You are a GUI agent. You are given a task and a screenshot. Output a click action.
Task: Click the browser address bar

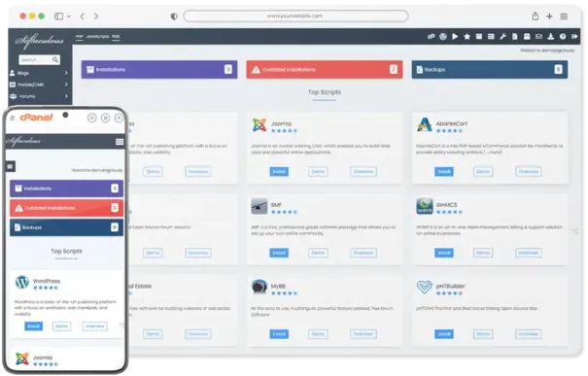tap(295, 17)
